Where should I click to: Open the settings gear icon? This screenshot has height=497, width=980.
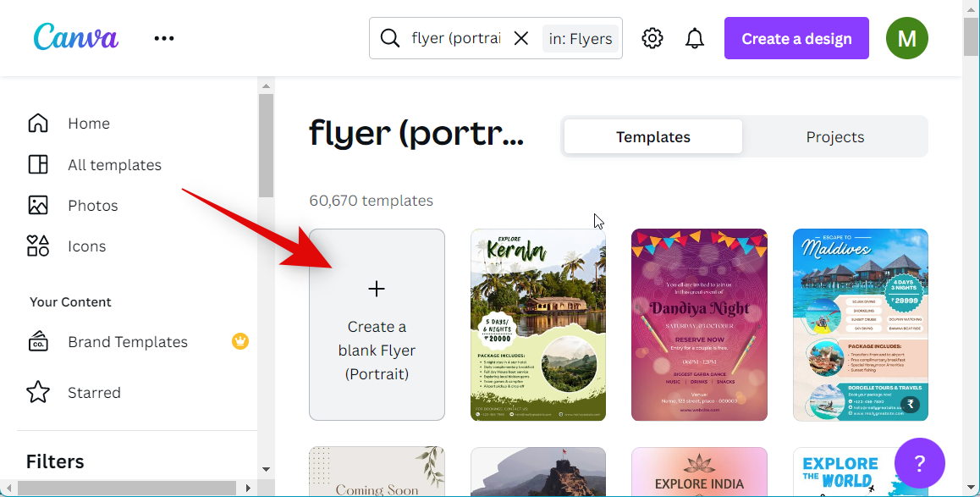click(x=652, y=38)
